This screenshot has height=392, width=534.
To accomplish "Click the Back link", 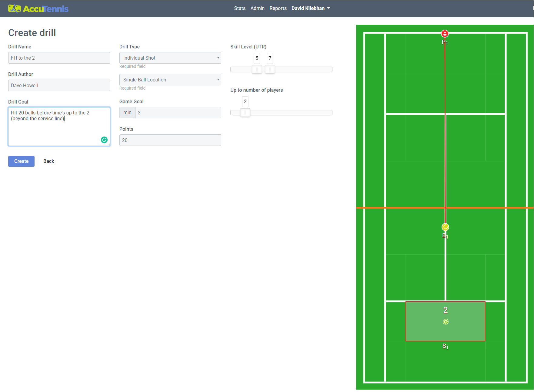I will pos(48,161).
